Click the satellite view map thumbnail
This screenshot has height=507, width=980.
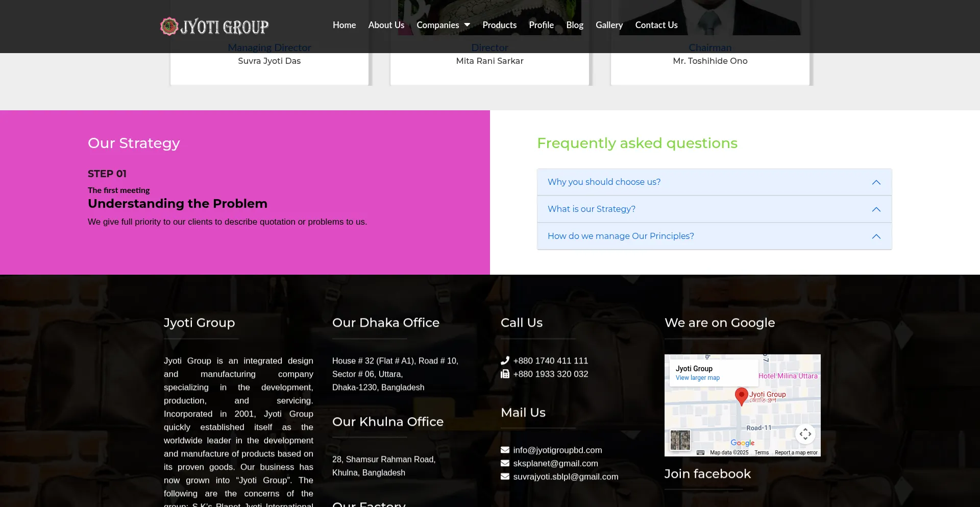click(680, 440)
